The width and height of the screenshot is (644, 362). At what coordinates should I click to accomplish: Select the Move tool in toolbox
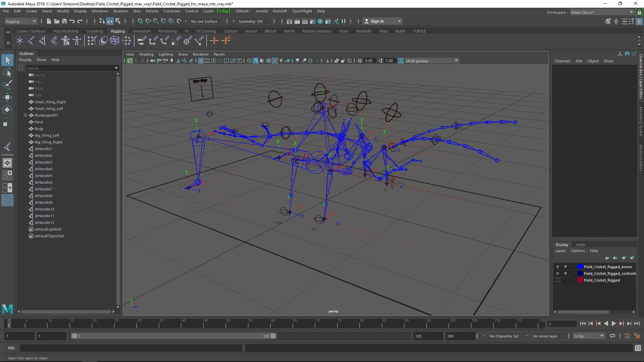pyautogui.click(x=7, y=97)
